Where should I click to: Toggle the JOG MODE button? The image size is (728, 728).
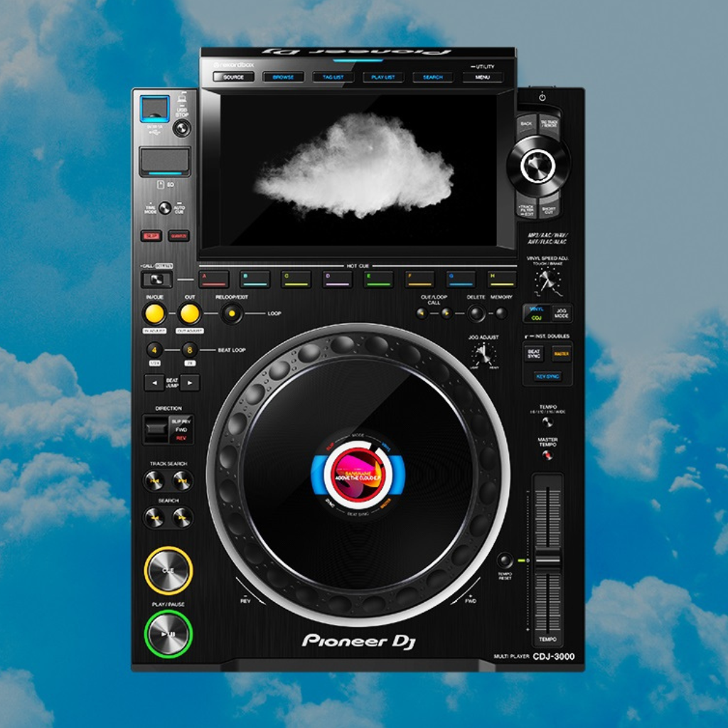coord(561,313)
